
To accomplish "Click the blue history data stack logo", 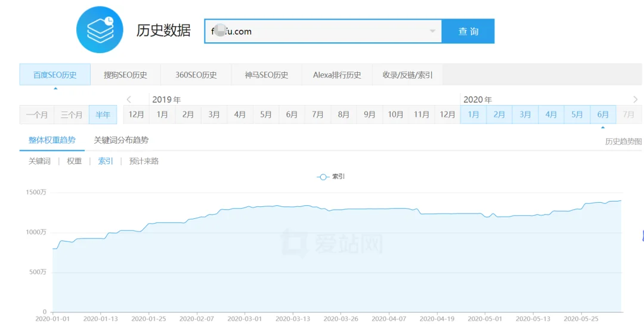I will click(100, 30).
